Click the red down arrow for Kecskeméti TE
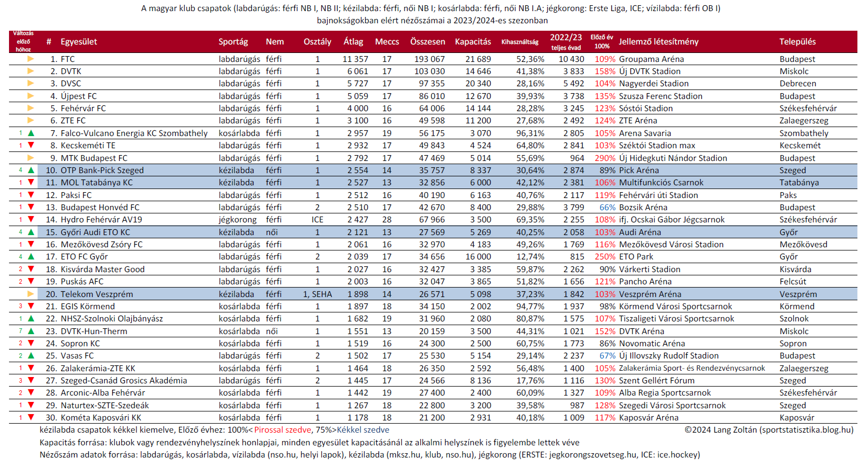The width and height of the screenshot is (868, 466). click(31, 145)
